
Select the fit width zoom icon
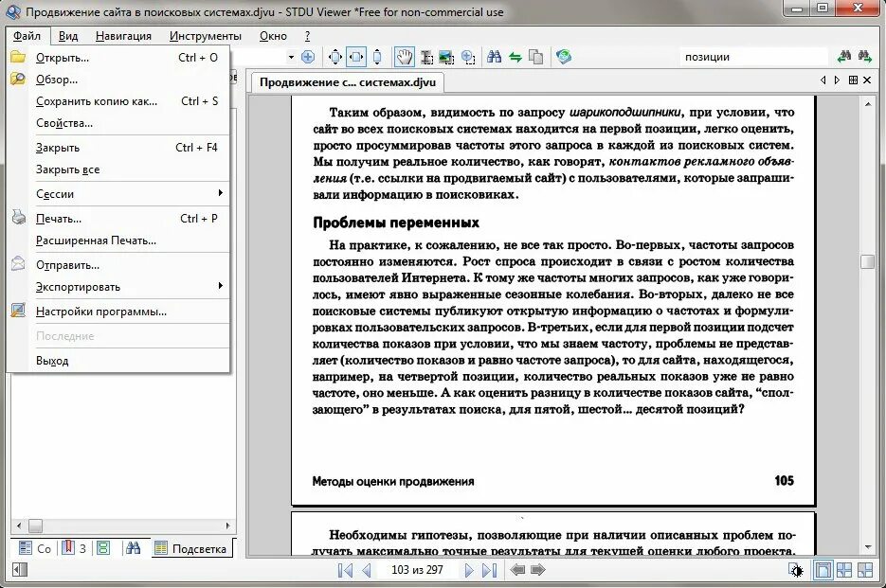tap(356, 57)
